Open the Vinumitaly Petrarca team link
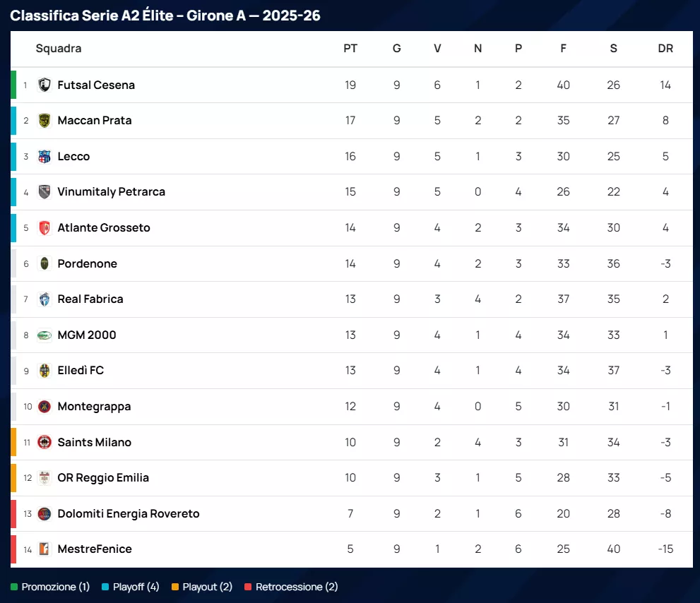Image resolution: width=700 pixels, height=603 pixels. click(x=112, y=192)
